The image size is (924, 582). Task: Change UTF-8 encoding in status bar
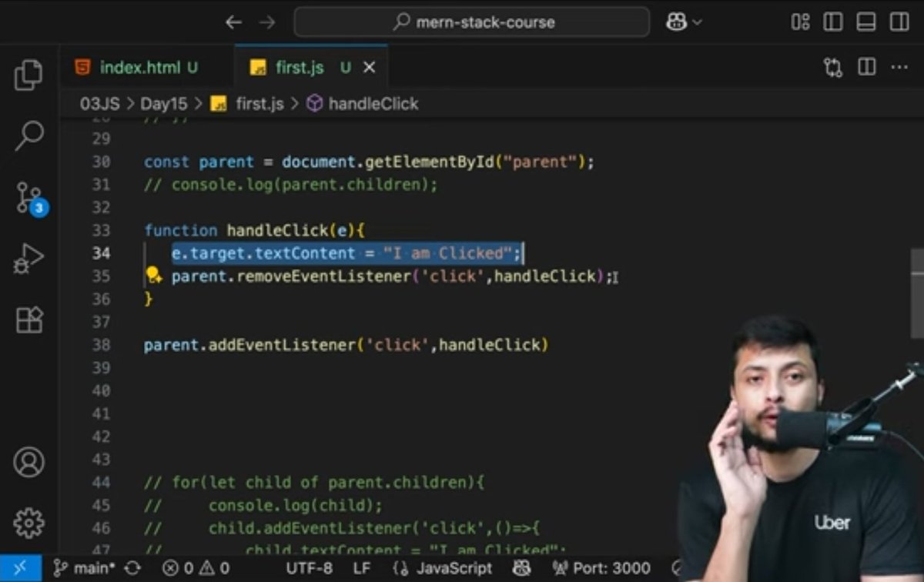coord(310,568)
